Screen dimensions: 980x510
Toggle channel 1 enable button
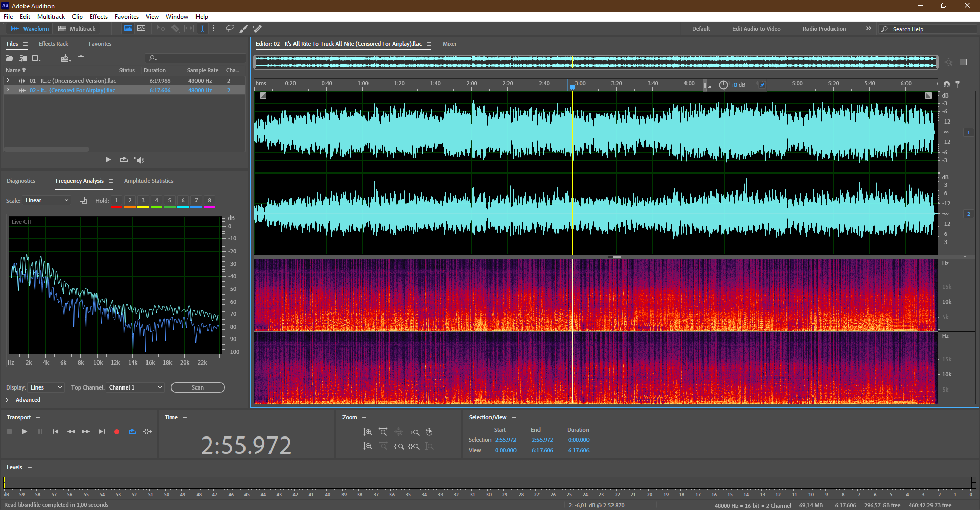point(968,133)
